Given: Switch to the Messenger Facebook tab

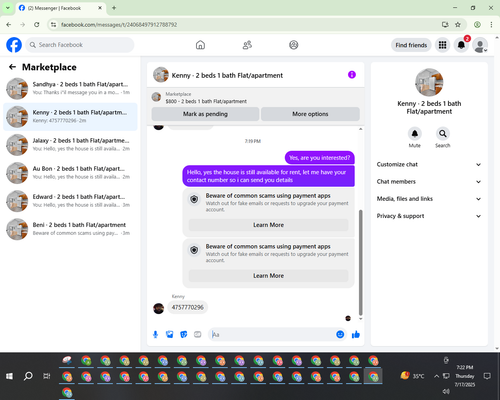Looking at the screenshot, I should pyautogui.click(x=61, y=8).
